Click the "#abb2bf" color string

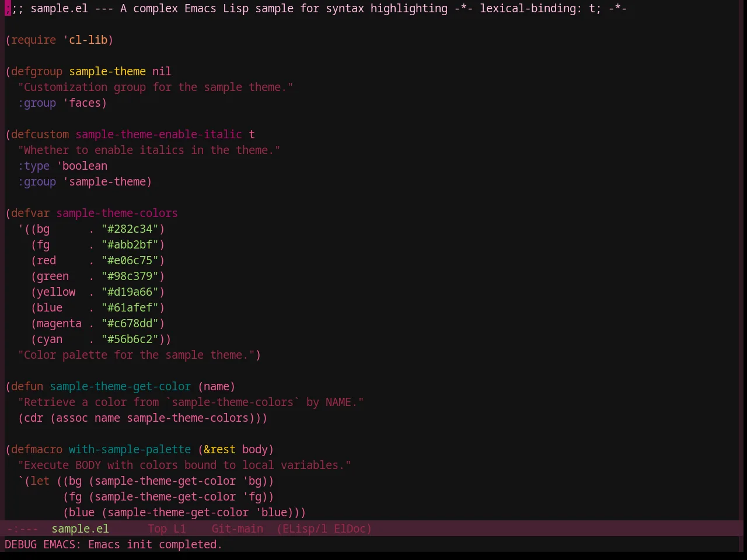tap(130, 244)
